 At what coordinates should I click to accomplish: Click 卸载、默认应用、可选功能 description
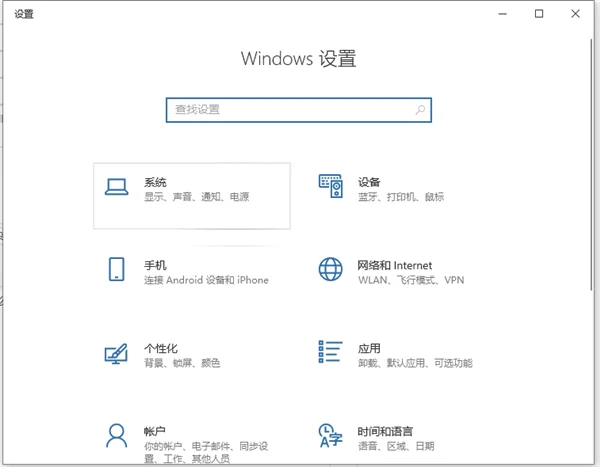(x=416, y=363)
